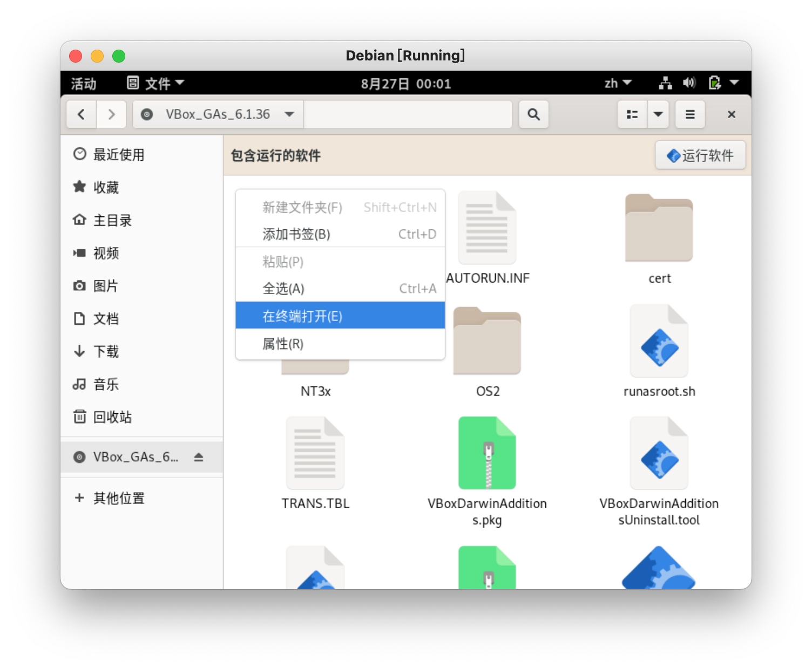The image size is (812, 669).
Task: Open Trash (回收站) in the sidebar
Action: [142, 417]
